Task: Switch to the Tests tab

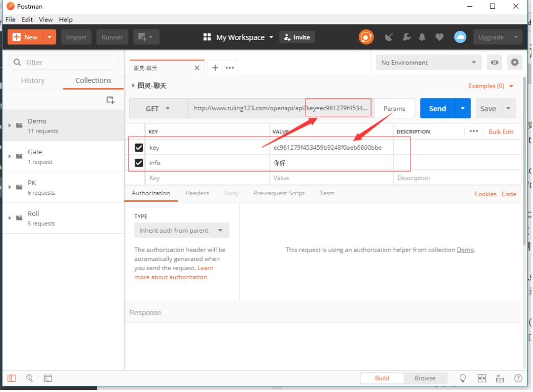Action: point(326,193)
